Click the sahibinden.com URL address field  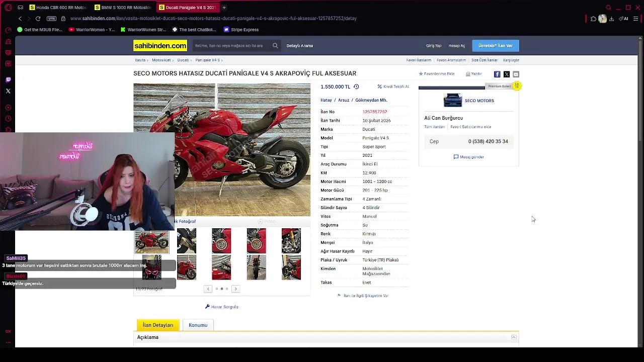pos(213,19)
